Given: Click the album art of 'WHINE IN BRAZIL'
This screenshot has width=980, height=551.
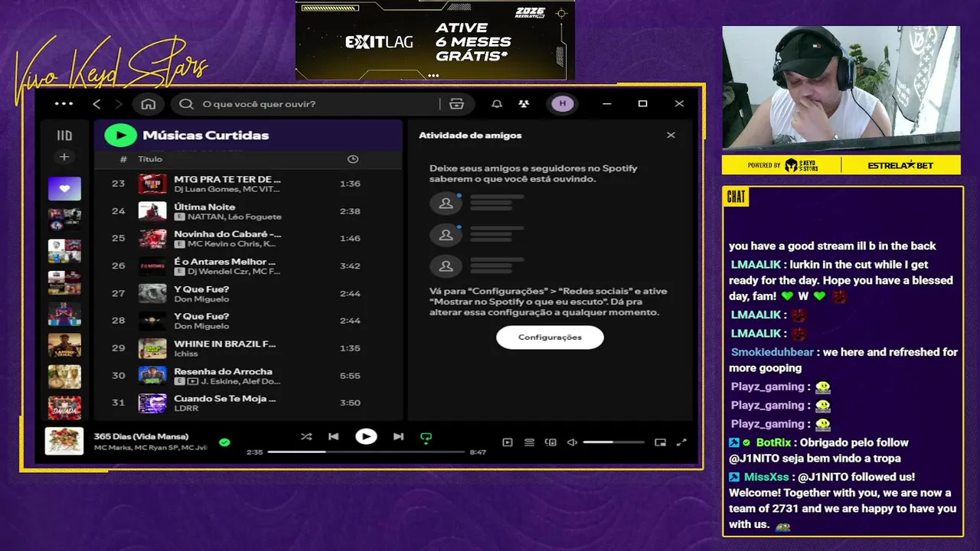Looking at the screenshot, I should (152, 348).
